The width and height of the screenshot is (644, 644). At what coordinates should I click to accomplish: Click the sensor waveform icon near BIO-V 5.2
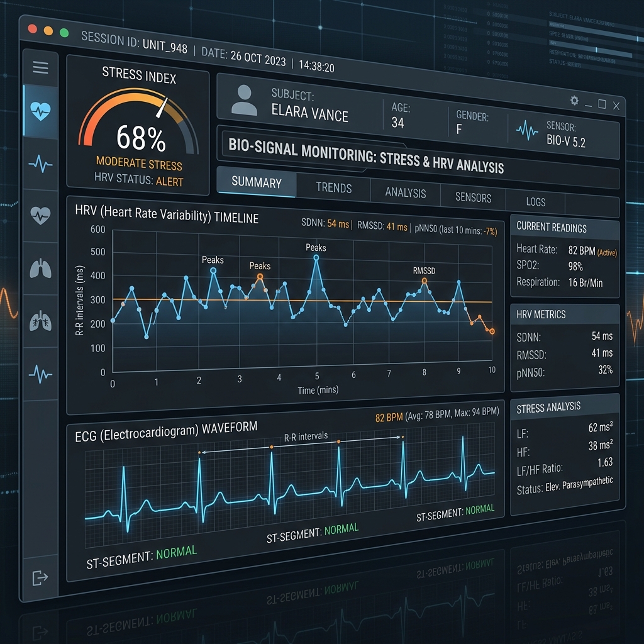pos(527,131)
